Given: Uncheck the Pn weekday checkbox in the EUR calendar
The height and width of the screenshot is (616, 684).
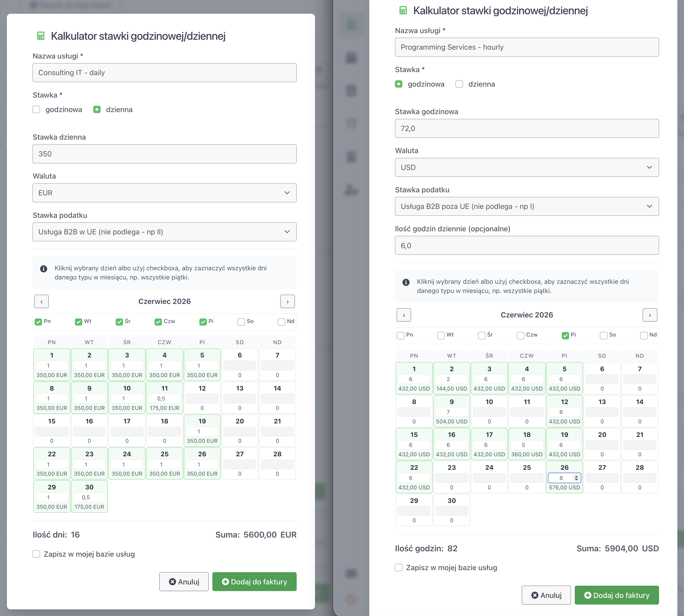Looking at the screenshot, I should coord(38,322).
